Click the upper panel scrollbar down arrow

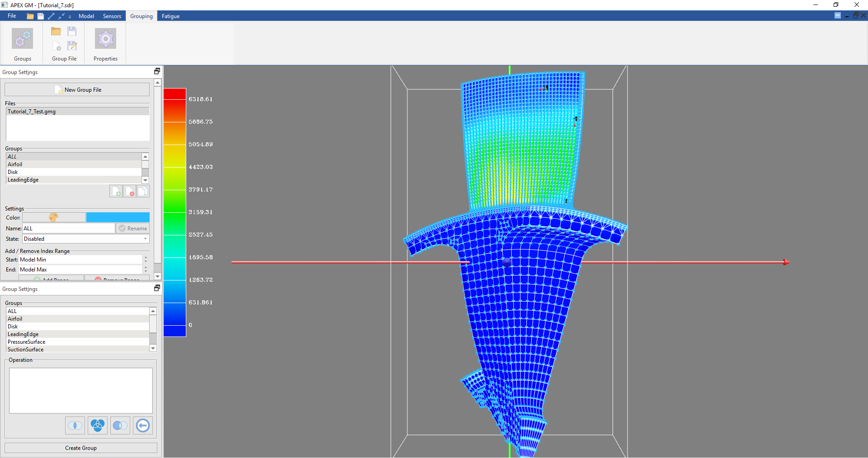click(x=158, y=276)
